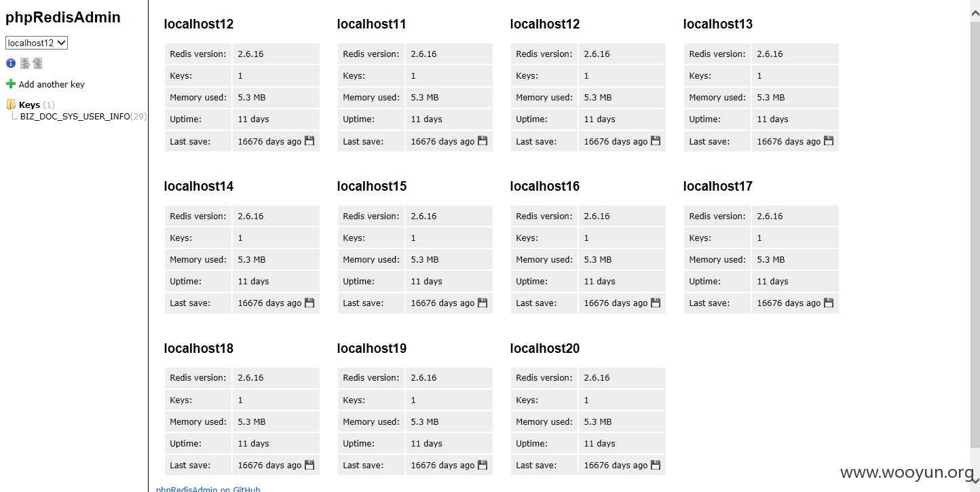This screenshot has width=980, height=492.
Task: Click save disk icon for localhost16
Action: (x=656, y=303)
